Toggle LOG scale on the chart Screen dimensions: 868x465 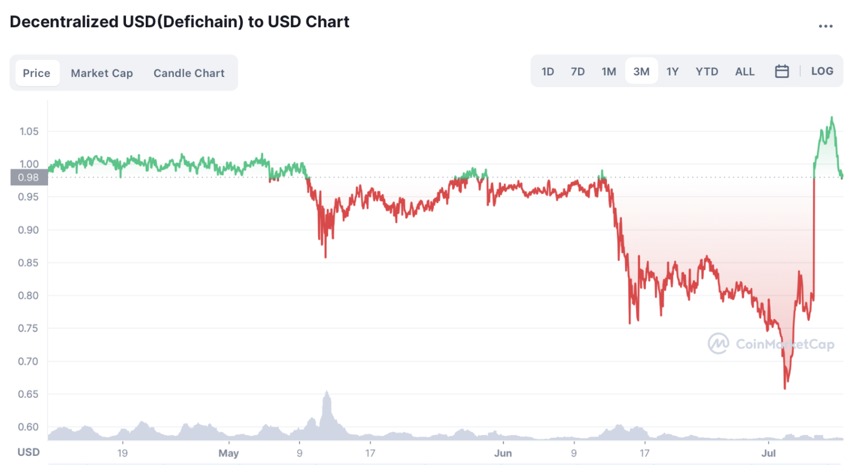click(822, 71)
